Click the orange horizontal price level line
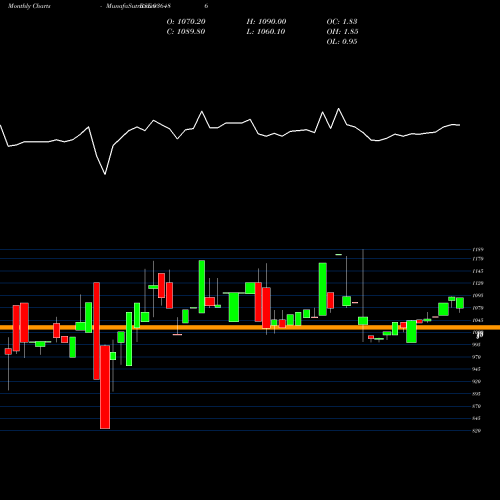 click(x=250, y=328)
